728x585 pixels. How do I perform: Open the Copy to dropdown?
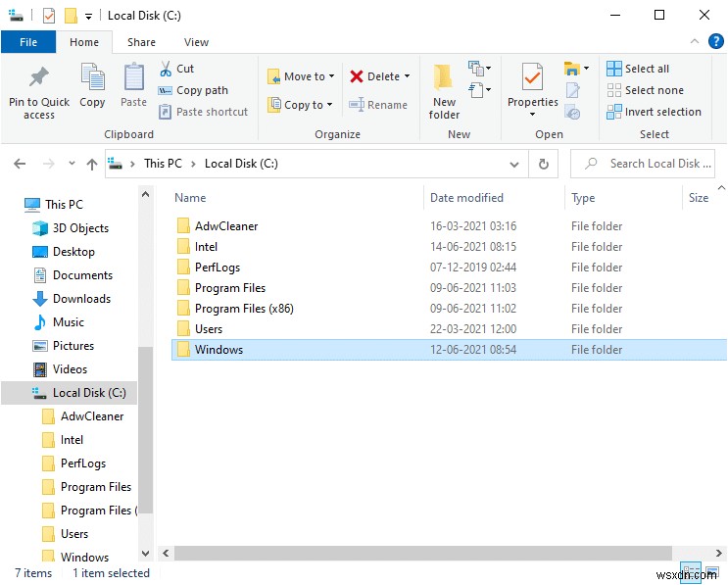tap(300, 105)
